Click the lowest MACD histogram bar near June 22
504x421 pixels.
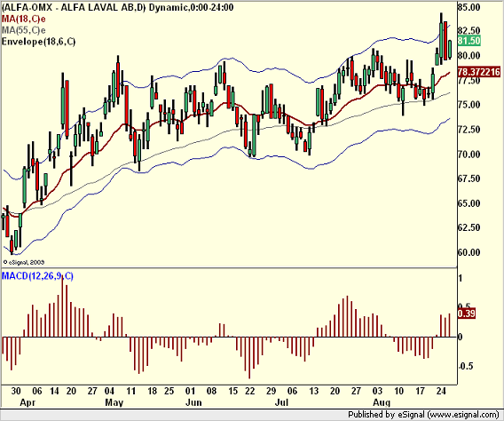(249, 358)
